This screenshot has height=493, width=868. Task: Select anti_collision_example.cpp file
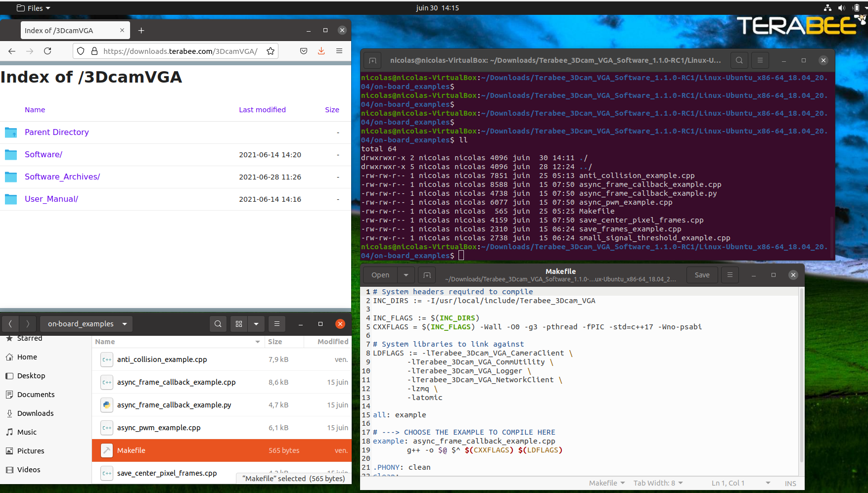pyautogui.click(x=222, y=359)
